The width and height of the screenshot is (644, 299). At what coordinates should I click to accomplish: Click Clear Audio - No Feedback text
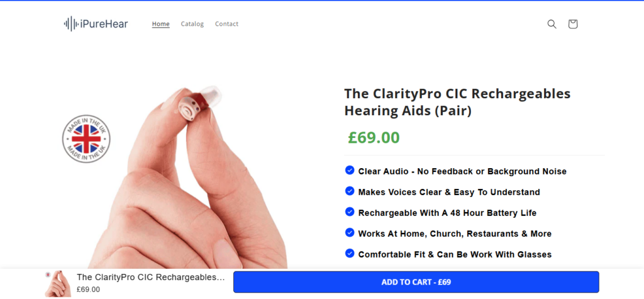(462, 171)
